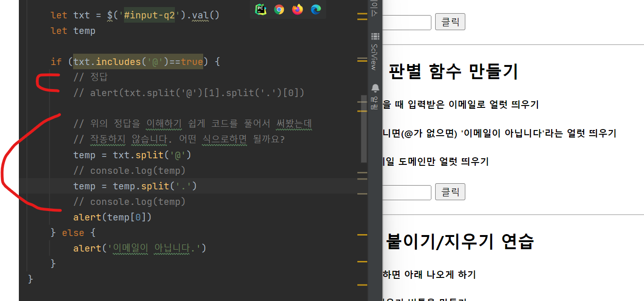
Task: Open preview in built-in PyCharm browser
Action: point(260,9)
